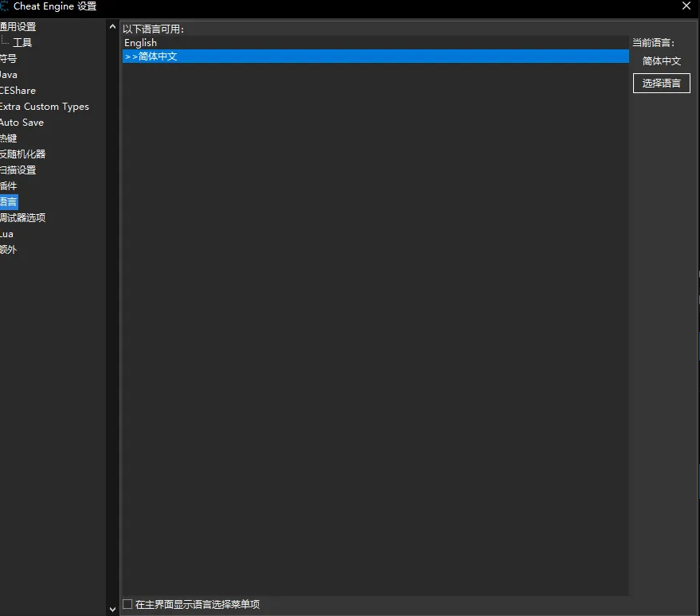Open the 反随机化器 settings category

click(23, 154)
